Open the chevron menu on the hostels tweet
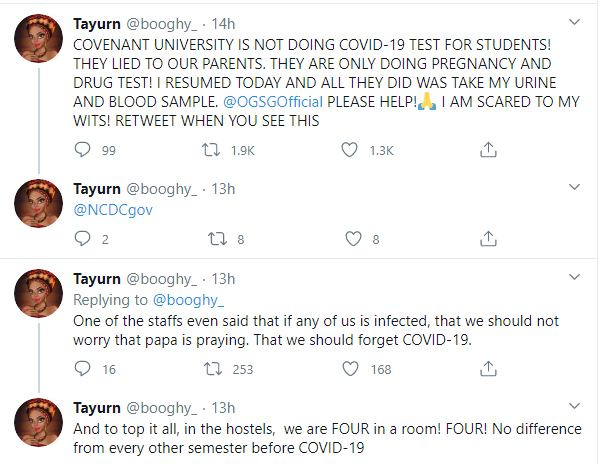The height and width of the screenshot is (464, 605). (574, 406)
